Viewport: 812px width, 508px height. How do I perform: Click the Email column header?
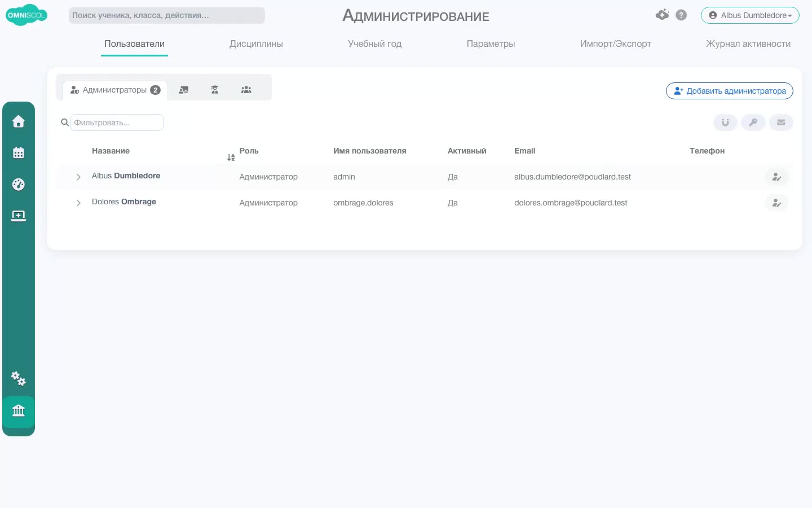coord(524,151)
